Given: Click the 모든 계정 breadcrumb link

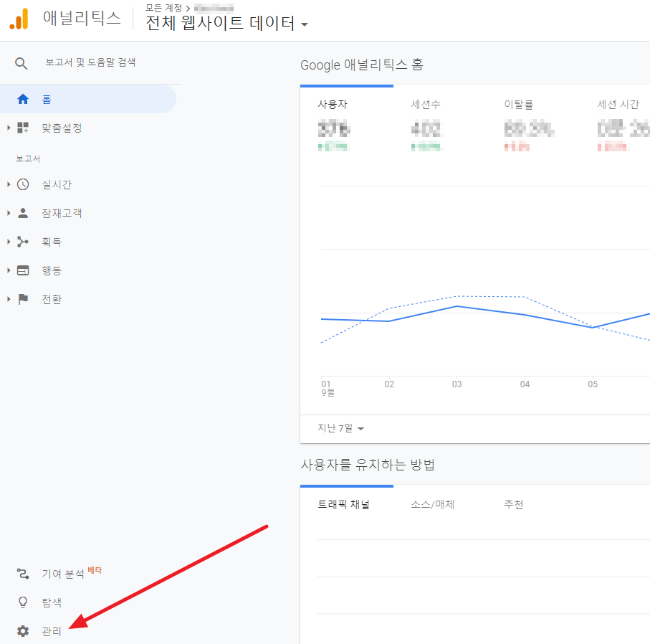Looking at the screenshot, I should click(x=163, y=8).
